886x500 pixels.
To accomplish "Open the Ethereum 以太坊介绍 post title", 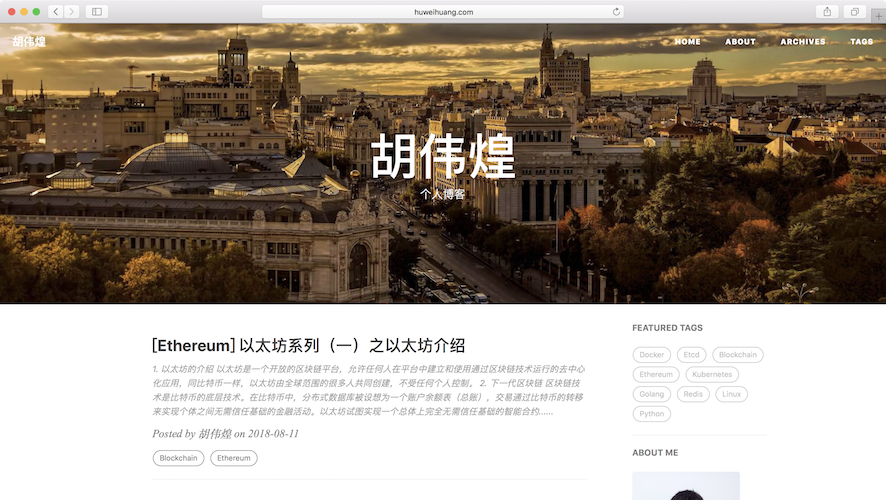I will point(308,346).
